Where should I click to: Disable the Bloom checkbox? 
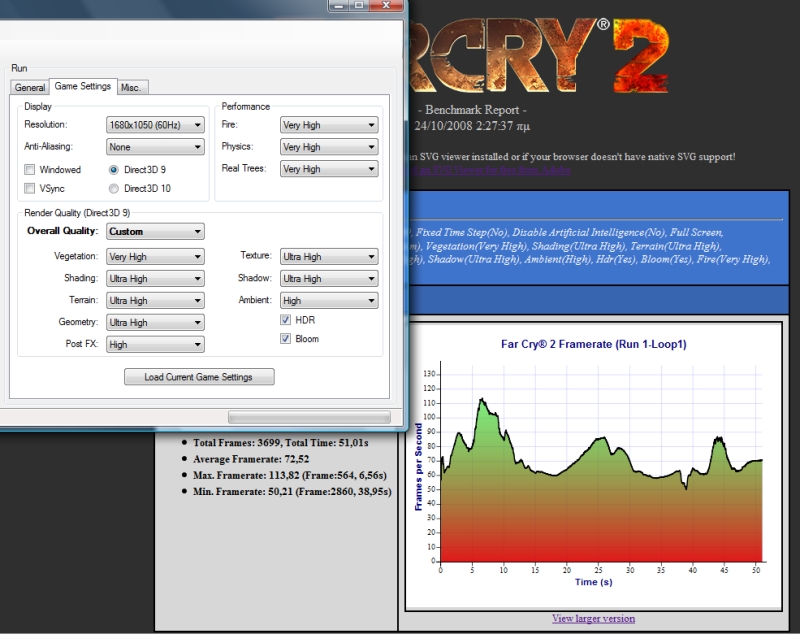click(285, 339)
